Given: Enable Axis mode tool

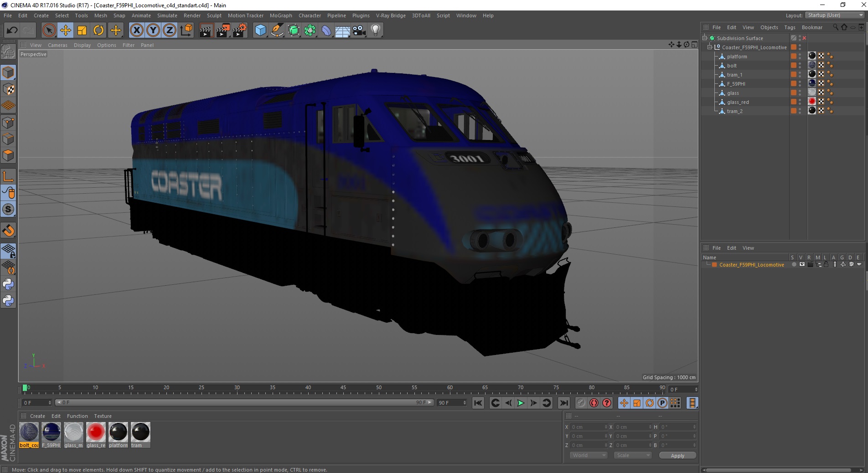Looking at the screenshot, I should [8, 176].
